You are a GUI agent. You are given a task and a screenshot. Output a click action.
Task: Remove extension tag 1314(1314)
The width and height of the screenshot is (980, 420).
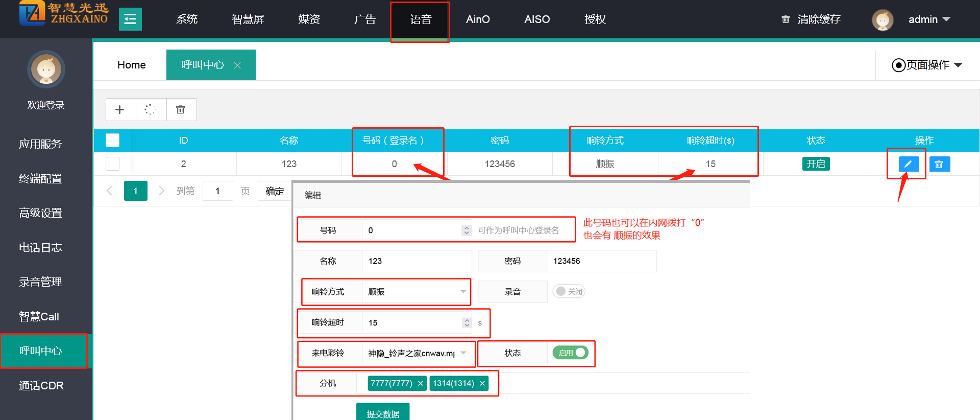[x=482, y=383]
